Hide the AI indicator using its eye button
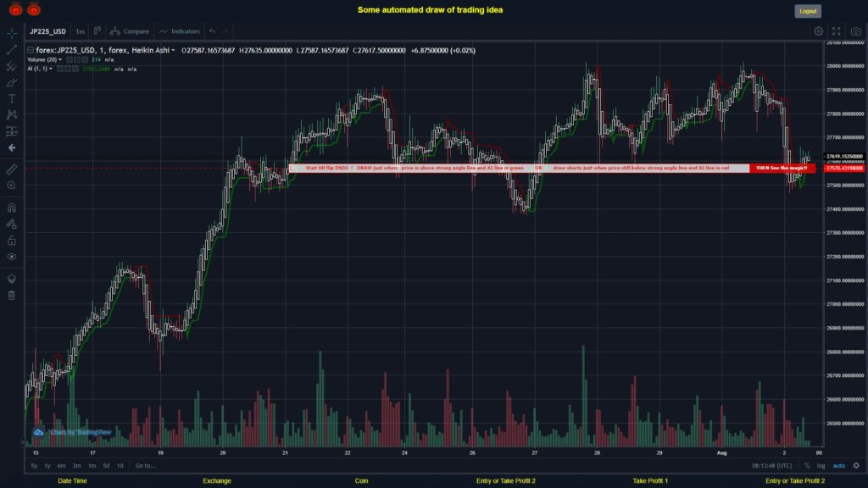The width and height of the screenshot is (868, 488). (x=60, y=69)
